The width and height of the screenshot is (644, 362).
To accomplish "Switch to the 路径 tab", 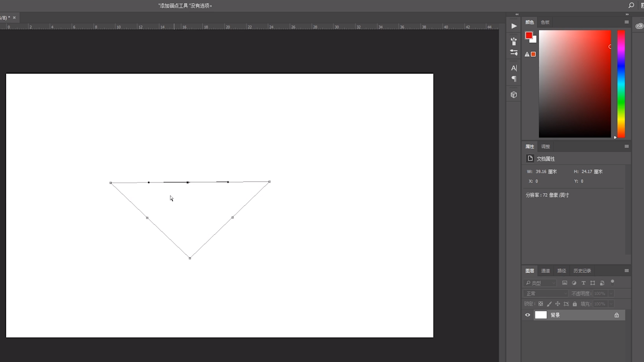I will (x=561, y=271).
